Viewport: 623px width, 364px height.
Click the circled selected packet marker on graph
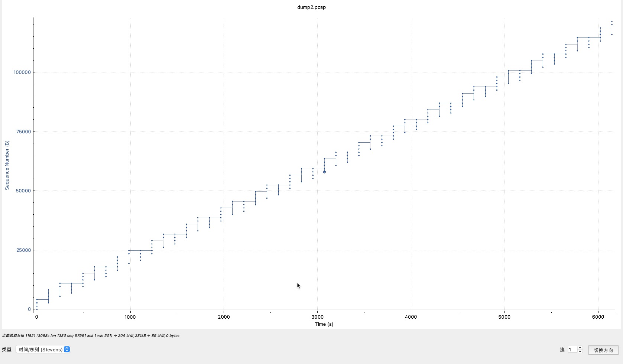pos(324,172)
